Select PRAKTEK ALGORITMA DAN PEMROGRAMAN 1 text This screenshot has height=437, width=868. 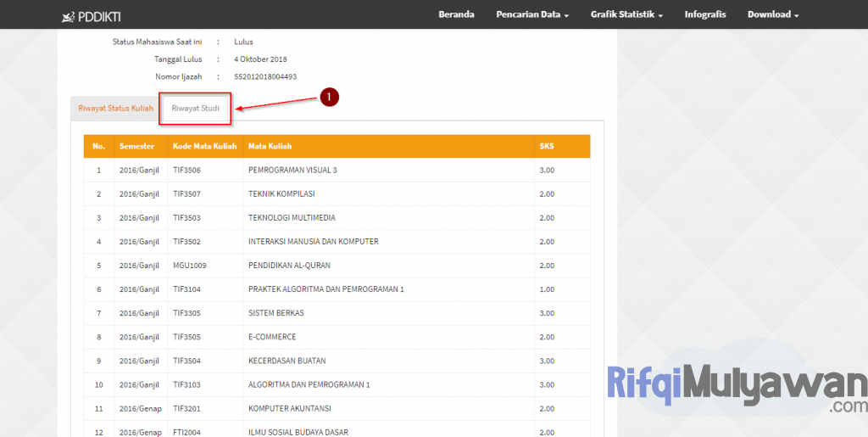326,289
